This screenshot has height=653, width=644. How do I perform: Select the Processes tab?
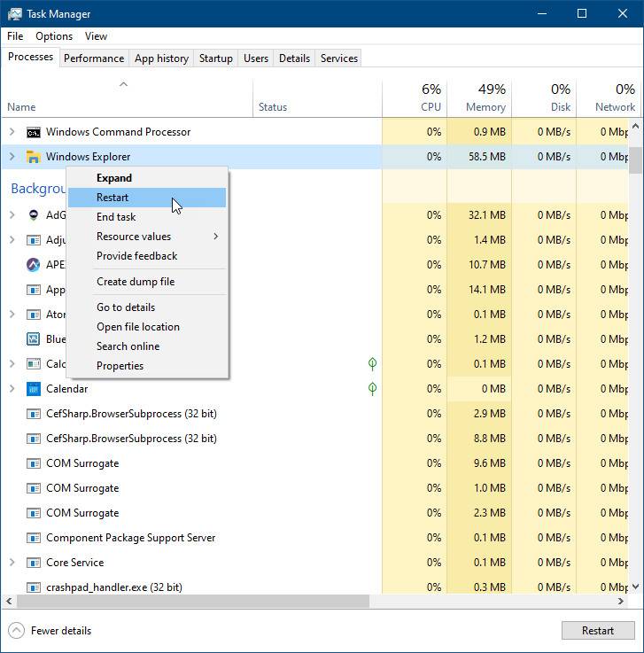pos(30,57)
